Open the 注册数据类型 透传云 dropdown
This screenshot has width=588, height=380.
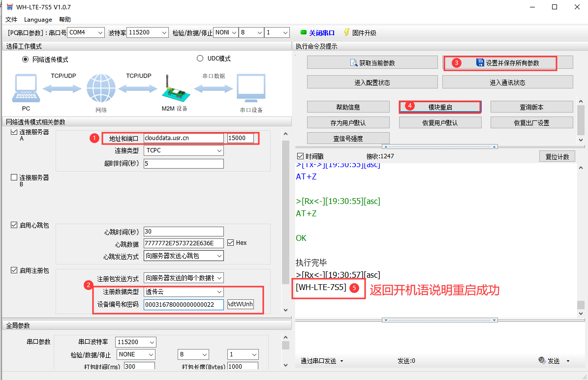tap(219, 292)
